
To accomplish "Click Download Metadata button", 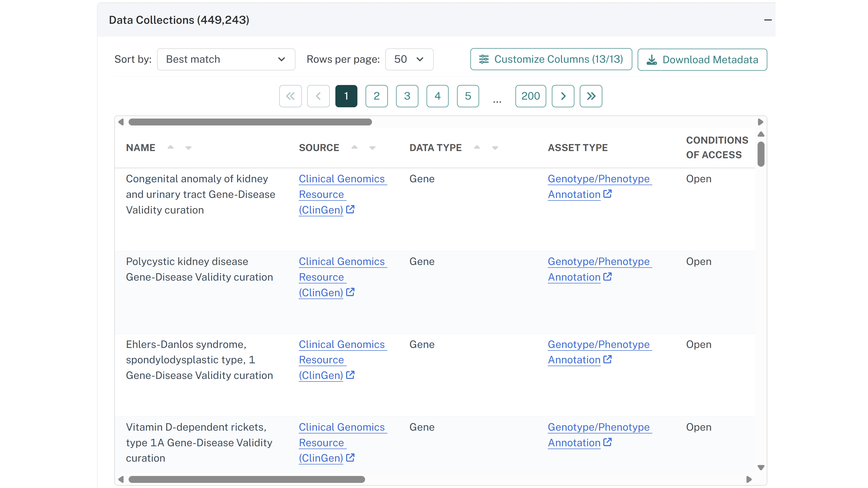I will point(702,60).
